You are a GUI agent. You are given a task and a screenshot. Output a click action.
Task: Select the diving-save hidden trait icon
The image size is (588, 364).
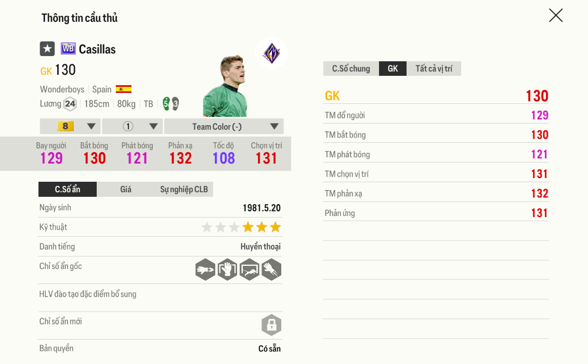pyautogui.click(x=249, y=269)
